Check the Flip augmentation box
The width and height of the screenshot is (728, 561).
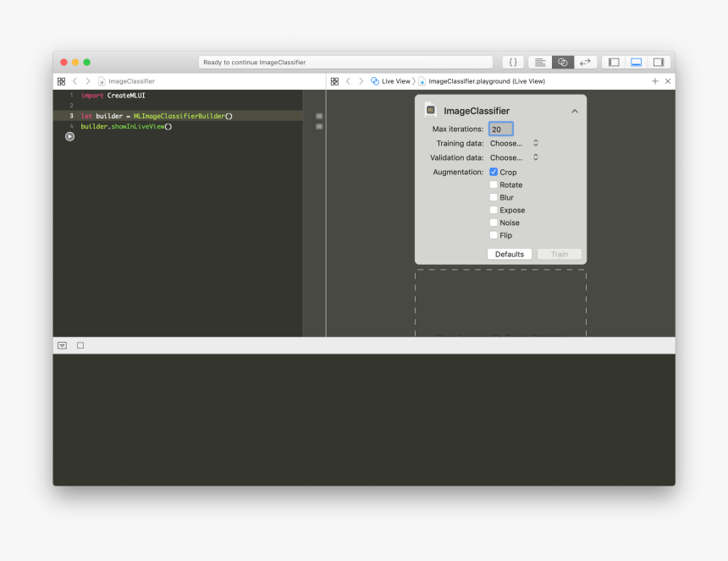[494, 234]
